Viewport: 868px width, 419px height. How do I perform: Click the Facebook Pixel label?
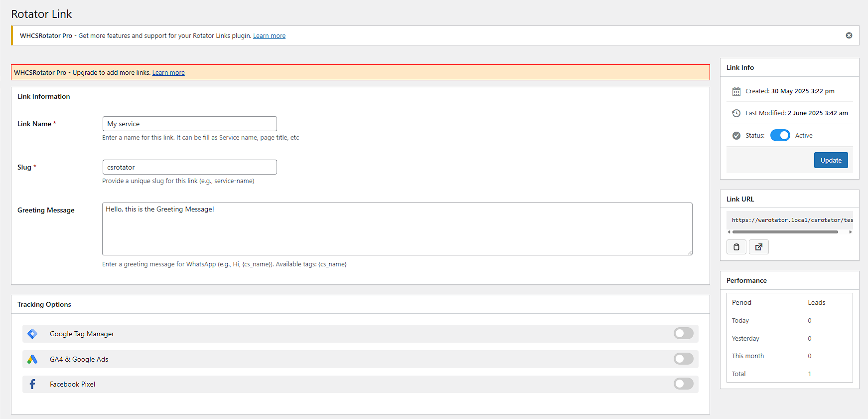pos(72,384)
